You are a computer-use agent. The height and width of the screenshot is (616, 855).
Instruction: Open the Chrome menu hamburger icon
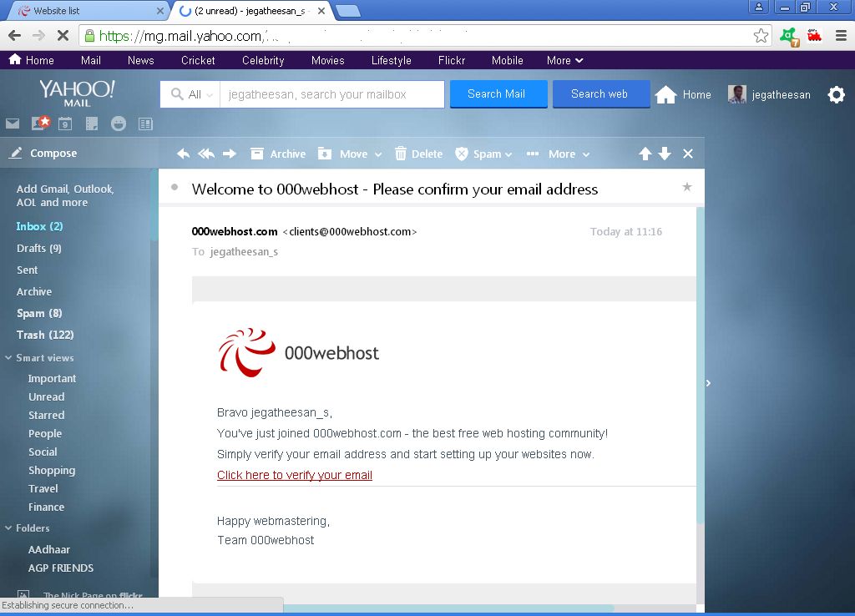841,36
